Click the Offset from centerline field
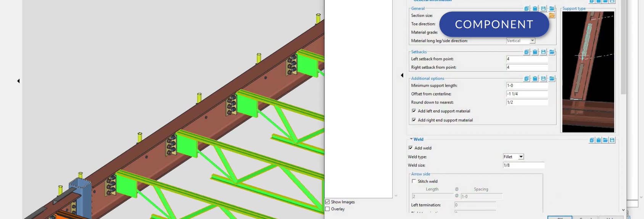644x219 pixels. pos(527,94)
